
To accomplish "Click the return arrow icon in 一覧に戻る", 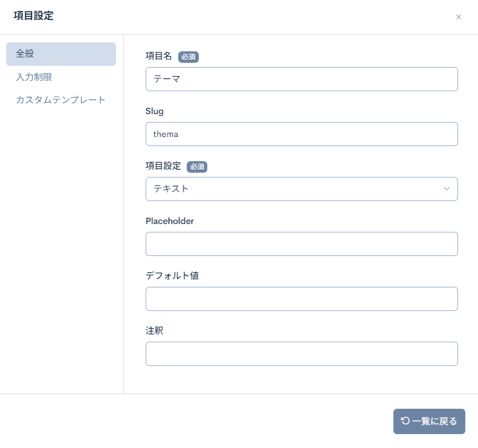I will (405, 421).
